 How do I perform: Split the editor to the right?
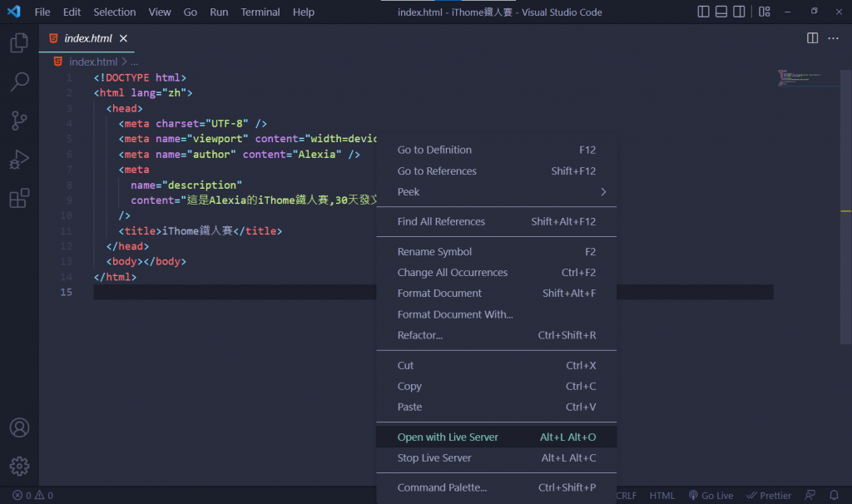pyautogui.click(x=812, y=38)
